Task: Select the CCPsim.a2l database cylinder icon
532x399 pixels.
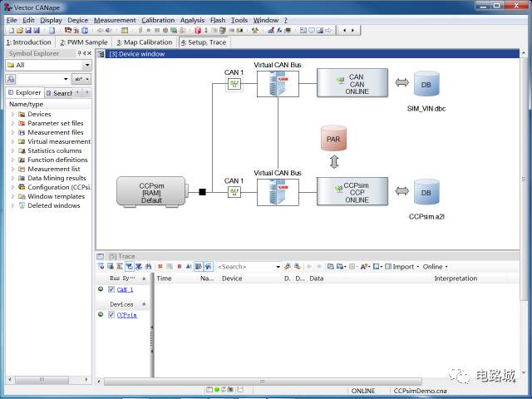Action: click(426, 192)
